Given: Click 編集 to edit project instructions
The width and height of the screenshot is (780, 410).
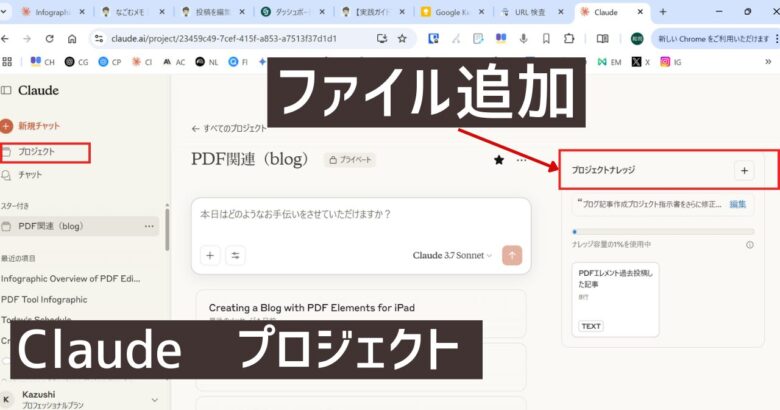Looking at the screenshot, I should pos(737,204).
